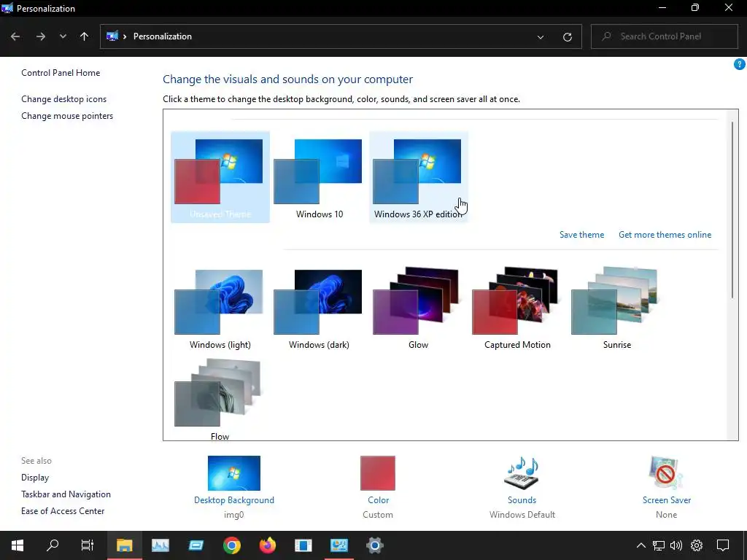Screen dimensions: 747x560
Task: Open File Explorer from taskbar
Action: [x=124, y=545]
